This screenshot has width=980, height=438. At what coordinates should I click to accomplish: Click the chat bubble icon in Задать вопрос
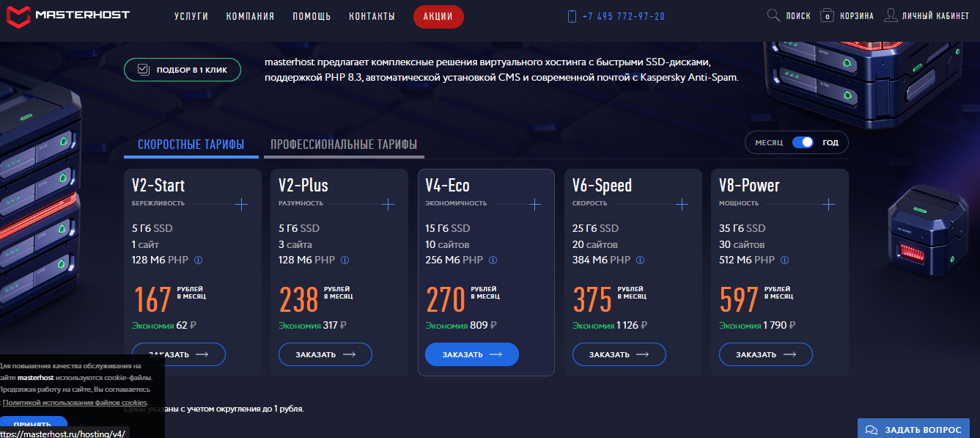(872, 430)
